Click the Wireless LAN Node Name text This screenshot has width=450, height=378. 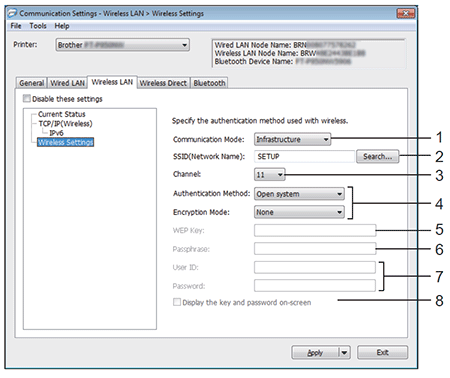pyautogui.click(x=290, y=53)
